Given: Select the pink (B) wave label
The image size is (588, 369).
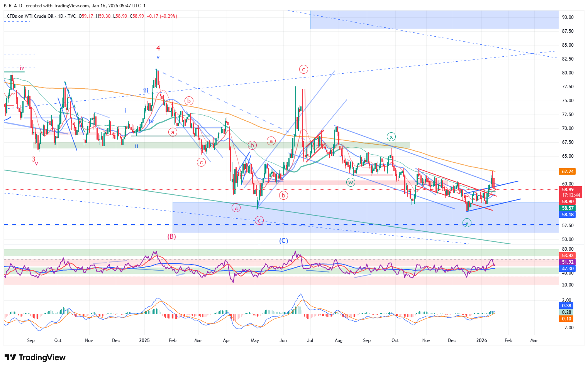Looking at the screenshot, I should (171, 236).
